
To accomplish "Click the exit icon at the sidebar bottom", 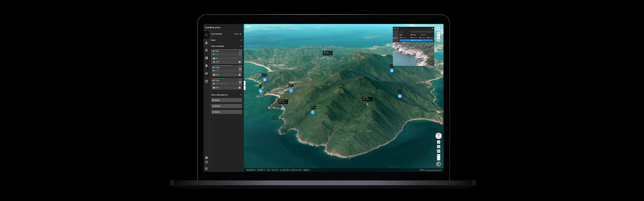I will point(206,169).
